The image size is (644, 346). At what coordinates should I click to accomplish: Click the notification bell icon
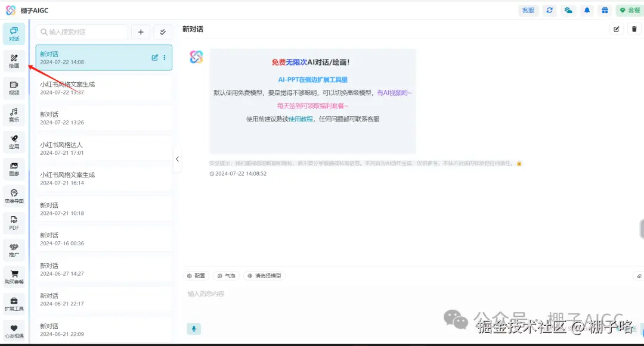[x=587, y=10]
